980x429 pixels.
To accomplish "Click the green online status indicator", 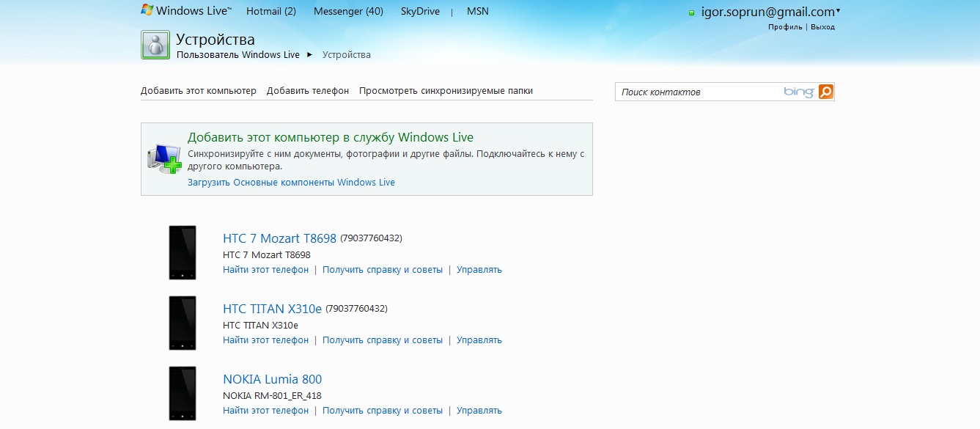I will (691, 13).
